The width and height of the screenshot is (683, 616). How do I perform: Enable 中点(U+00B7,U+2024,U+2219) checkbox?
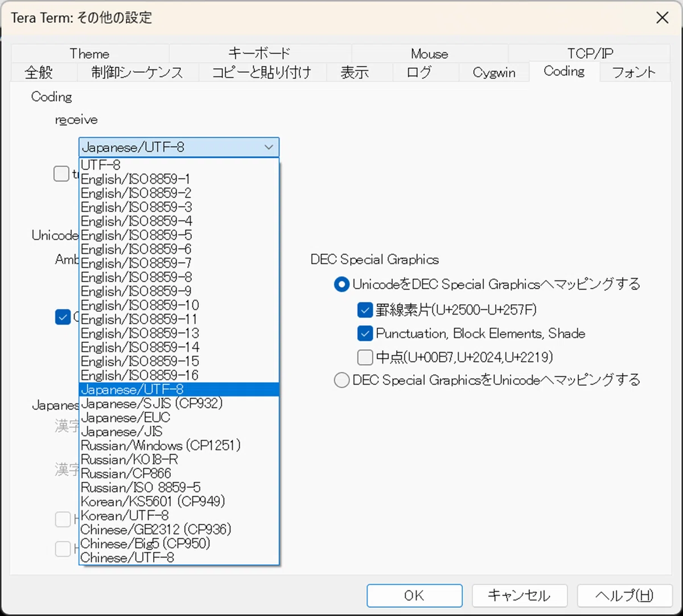[365, 357]
